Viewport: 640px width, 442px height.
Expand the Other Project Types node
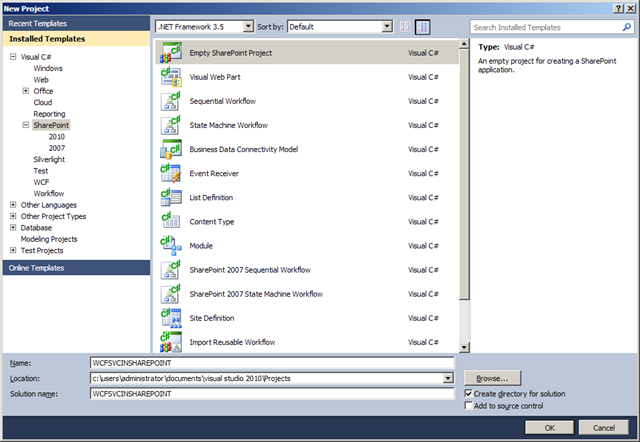pyautogui.click(x=13, y=216)
